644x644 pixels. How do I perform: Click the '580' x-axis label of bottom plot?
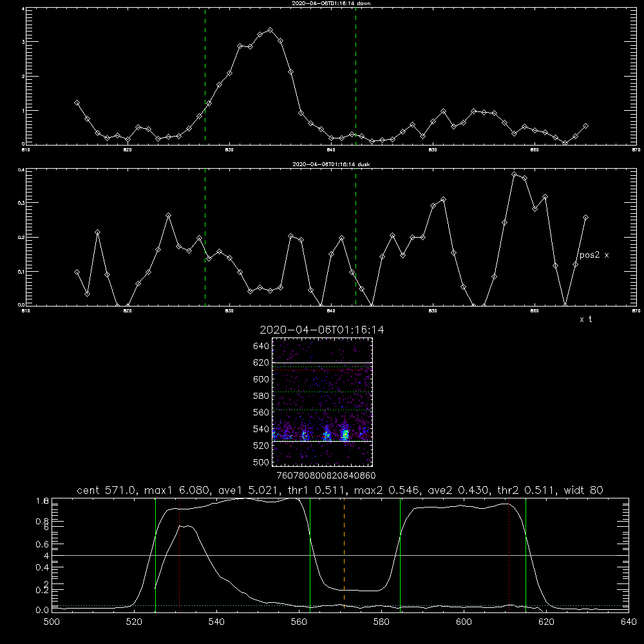coord(381,622)
